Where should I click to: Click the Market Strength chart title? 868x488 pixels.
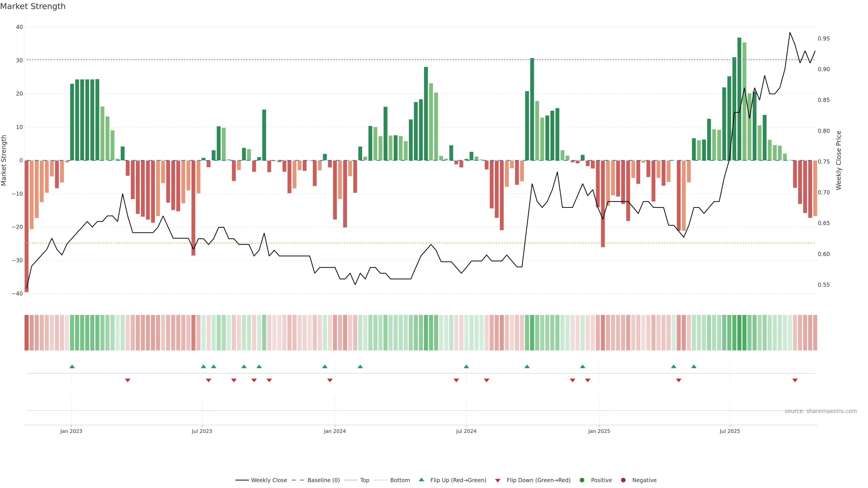(x=33, y=6)
